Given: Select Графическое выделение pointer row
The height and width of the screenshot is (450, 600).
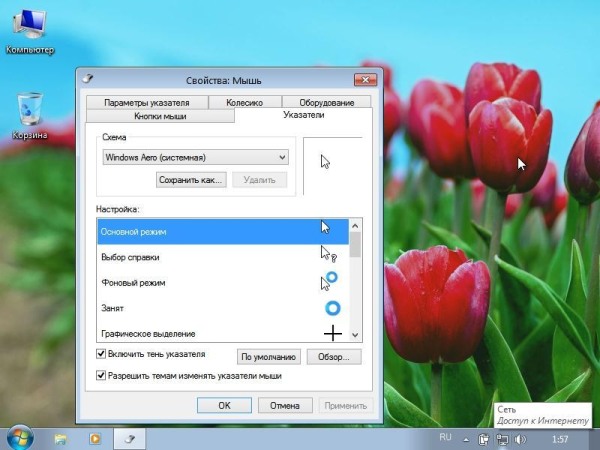Looking at the screenshot, I should [x=223, y=332].
